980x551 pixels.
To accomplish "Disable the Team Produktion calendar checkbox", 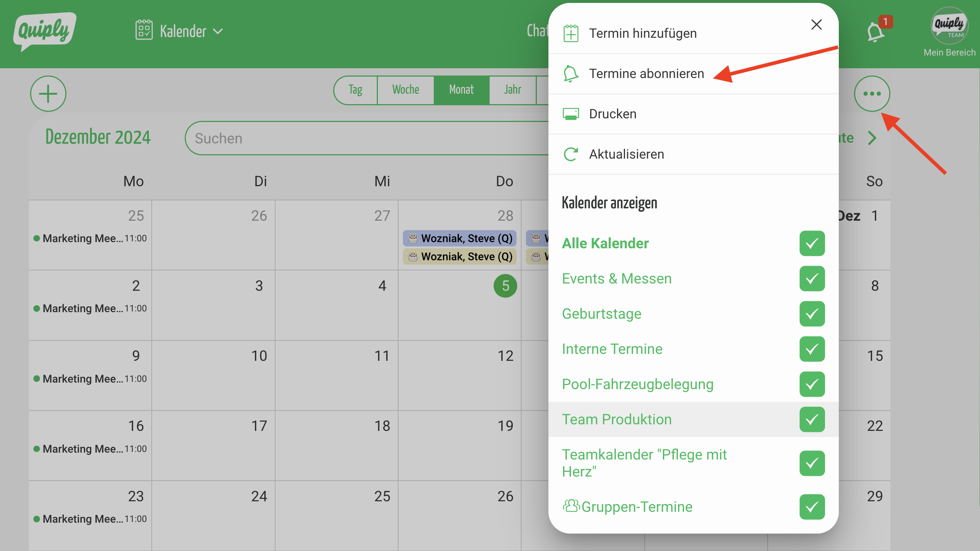I will 812,419.
